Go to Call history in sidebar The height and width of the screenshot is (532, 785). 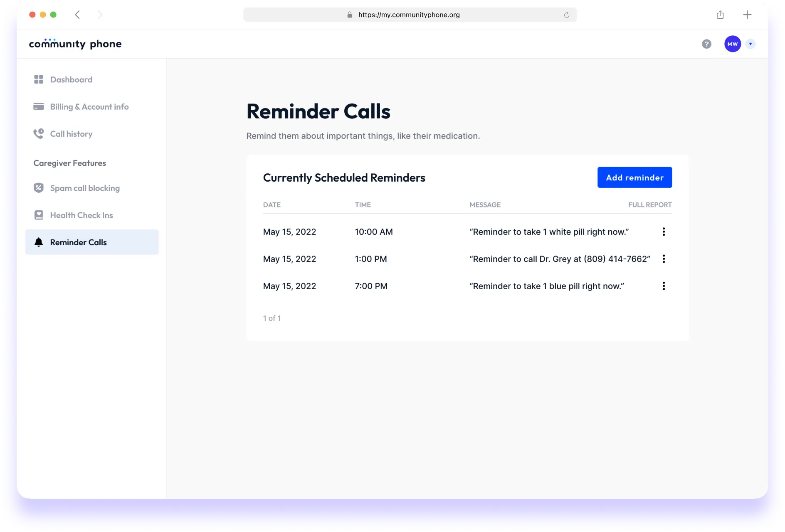[x=71, y=134]
